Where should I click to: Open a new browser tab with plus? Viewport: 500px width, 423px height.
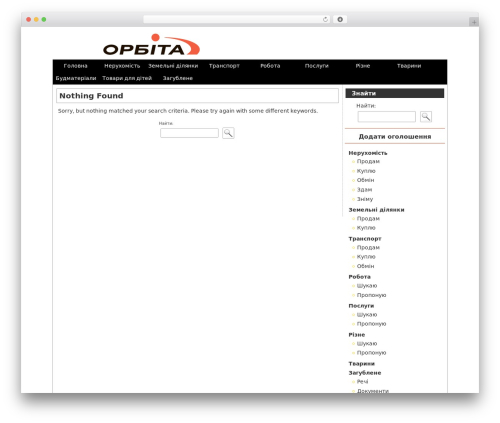click(x=474, y=22)
